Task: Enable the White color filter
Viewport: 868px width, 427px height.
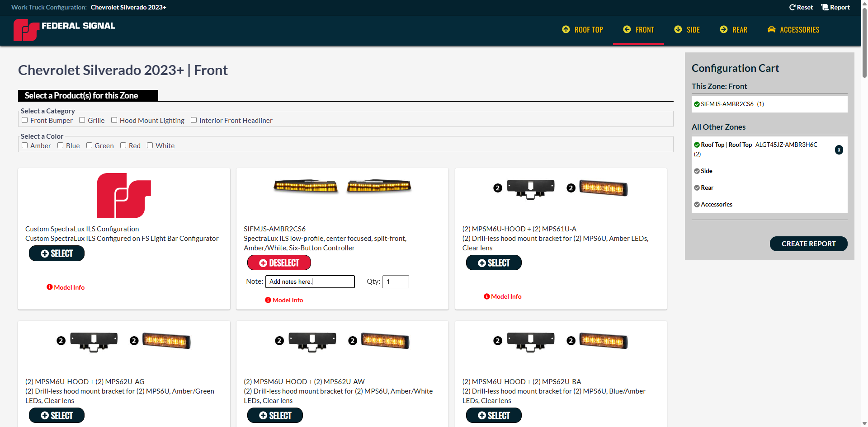Action: (150, 145)
